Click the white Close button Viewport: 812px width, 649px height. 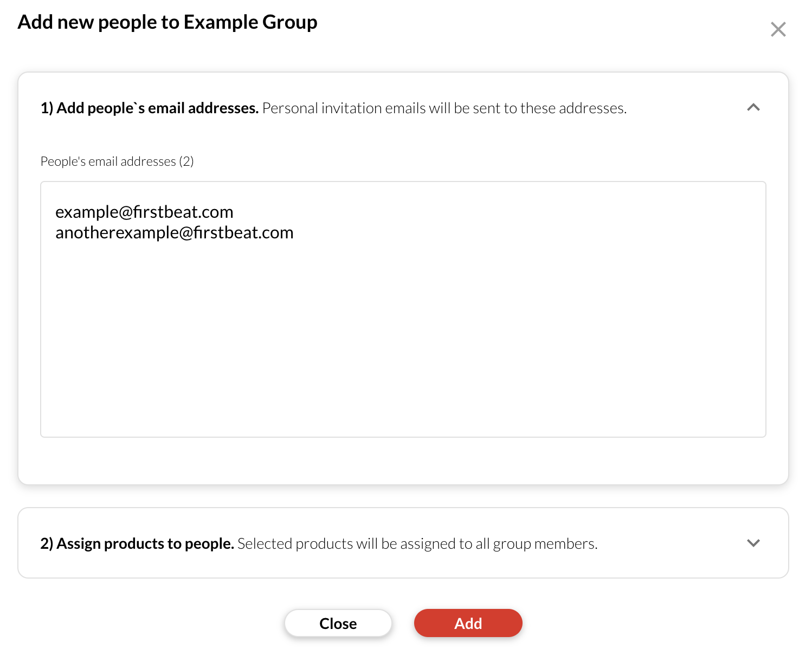[x=338, y=623]
